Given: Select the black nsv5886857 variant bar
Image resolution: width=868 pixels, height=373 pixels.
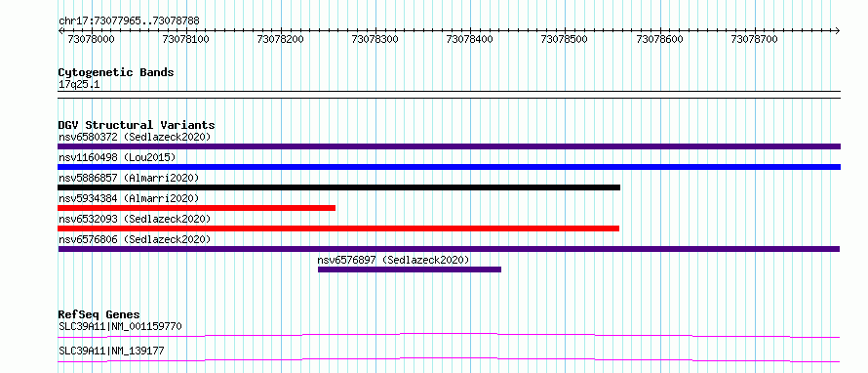Looking at the screenshot, I should tap(338, 187).
